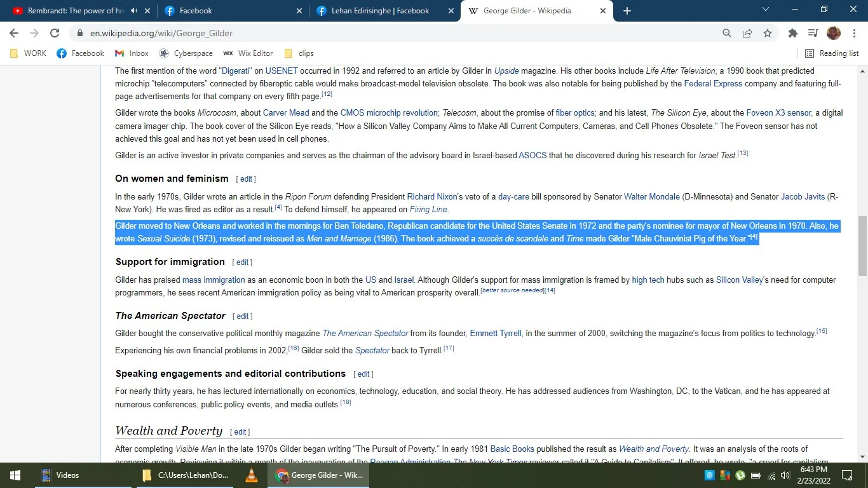Open the Windows notification center
Image resolution: width=868 pixels, height=488 pixels.
[847, 475]
